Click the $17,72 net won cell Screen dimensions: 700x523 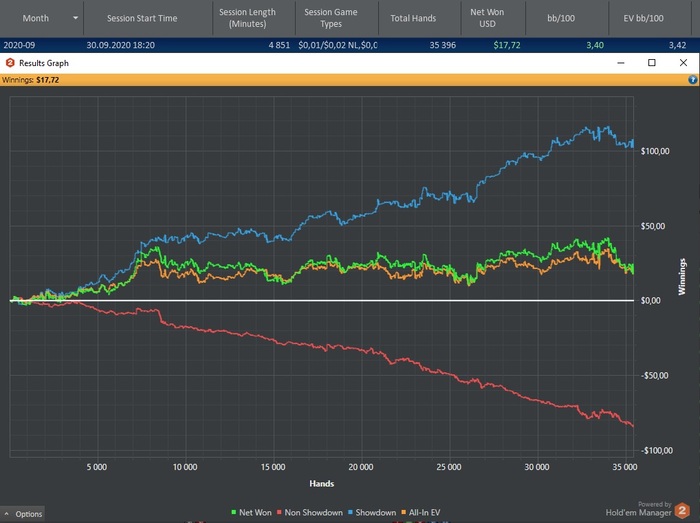click(507, 45)
